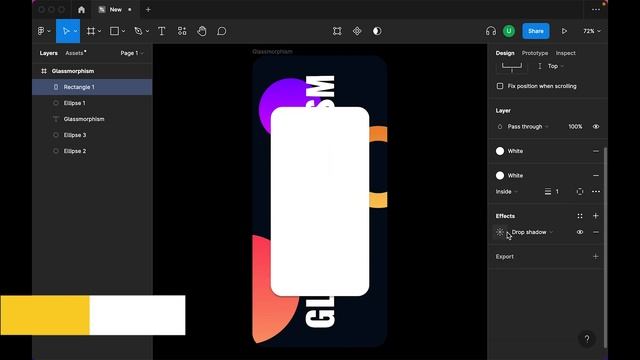Open Pen tool dropdown arrow
This screenshot has width=640, height=360.
coord(147,31)
